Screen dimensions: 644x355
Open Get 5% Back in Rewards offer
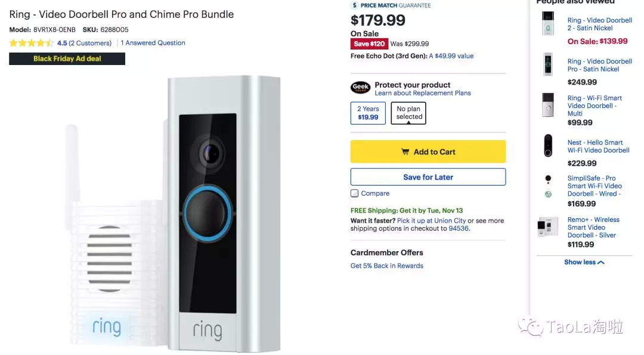point(387,266)
